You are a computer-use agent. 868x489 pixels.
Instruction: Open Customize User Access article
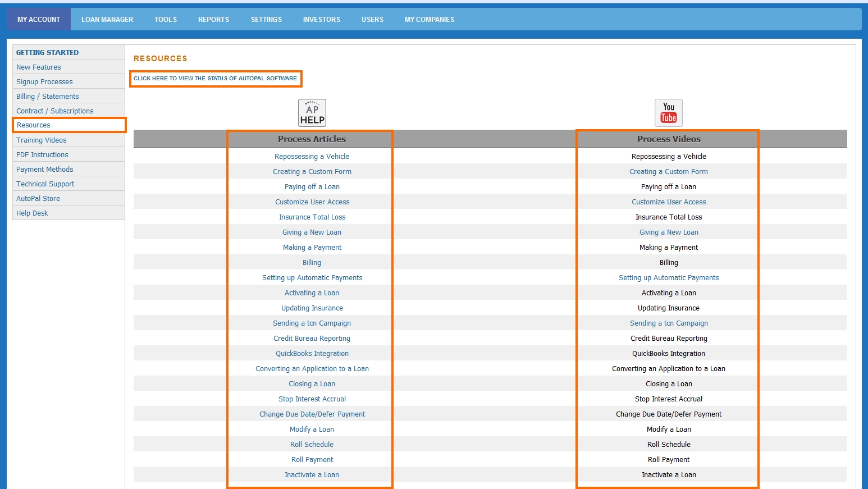pos(312,202)
